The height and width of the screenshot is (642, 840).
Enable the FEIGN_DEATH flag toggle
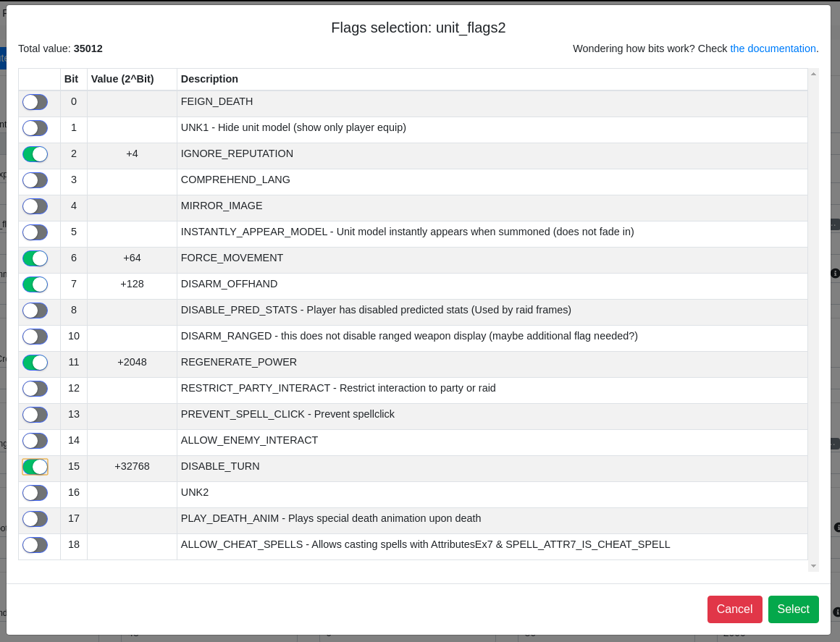click(x=34, y=102)
